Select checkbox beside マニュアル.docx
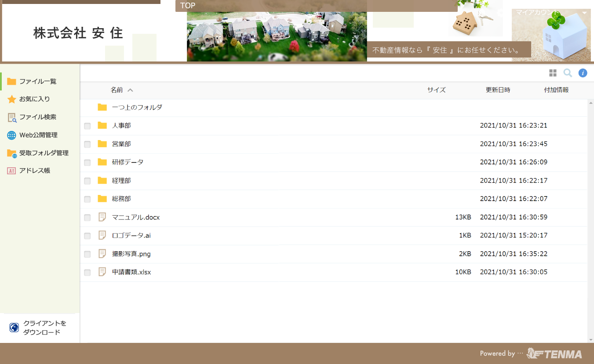Viewport: 594px width, 364px height. [x=87, y=218]
